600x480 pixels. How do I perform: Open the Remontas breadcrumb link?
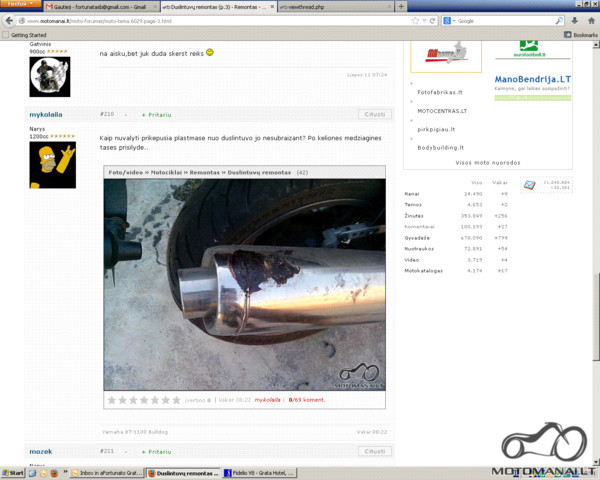point(204,172)
